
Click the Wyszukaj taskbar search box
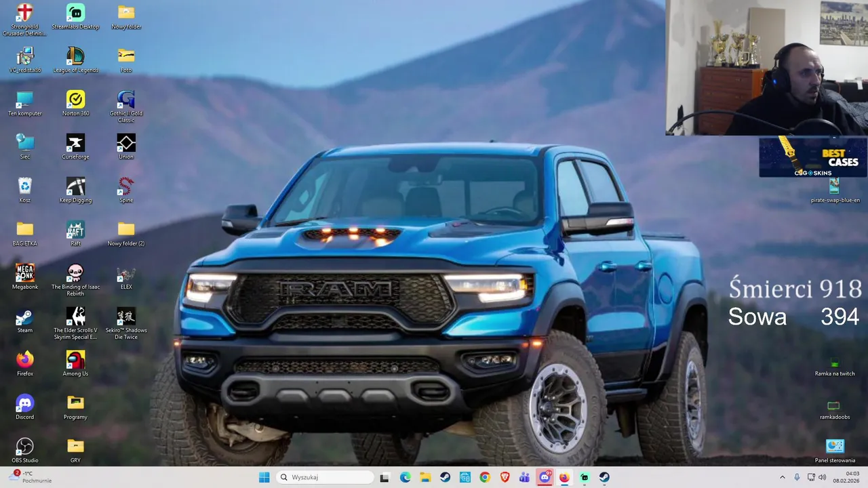pos(325,477)
